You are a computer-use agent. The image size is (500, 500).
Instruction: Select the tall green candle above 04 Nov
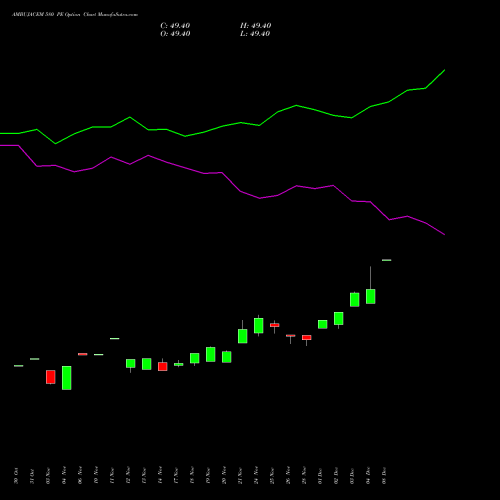point(67,378)
